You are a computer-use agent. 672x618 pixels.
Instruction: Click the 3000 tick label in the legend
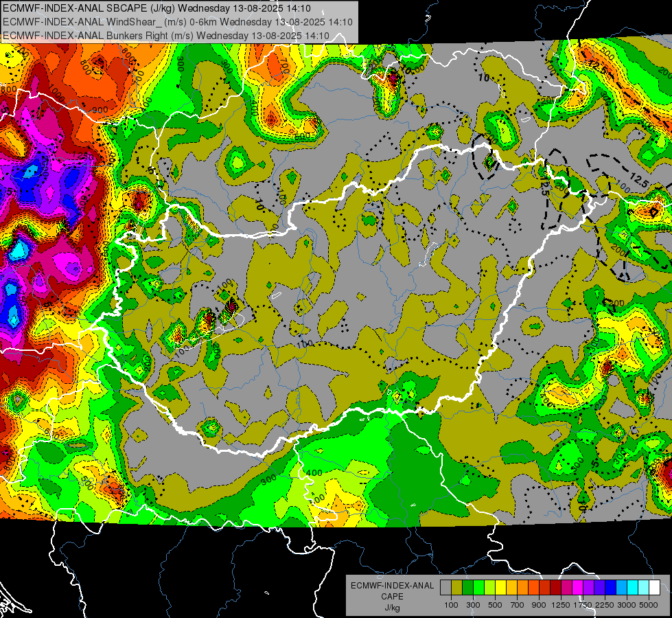coord(627,605)
